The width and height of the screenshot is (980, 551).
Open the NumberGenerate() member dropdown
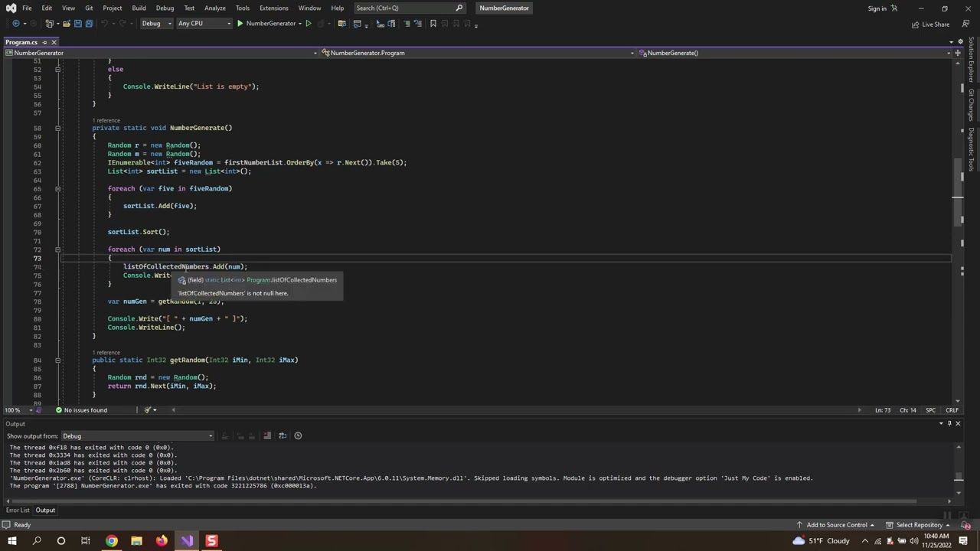pos(795,53)
